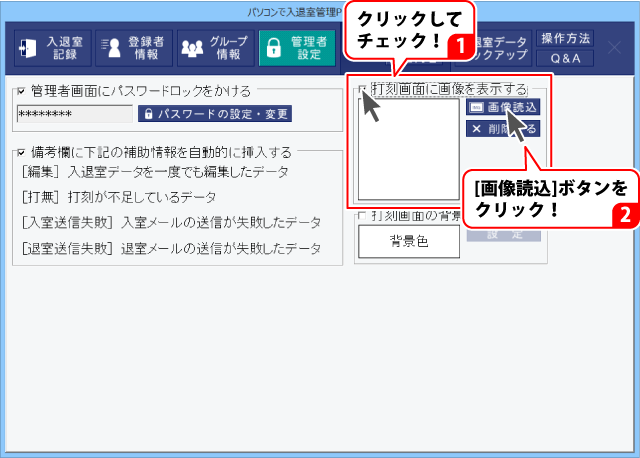Click lock icon on パスワードの設定・変更 button
The image size is (640, 458).
pos(147,114)
